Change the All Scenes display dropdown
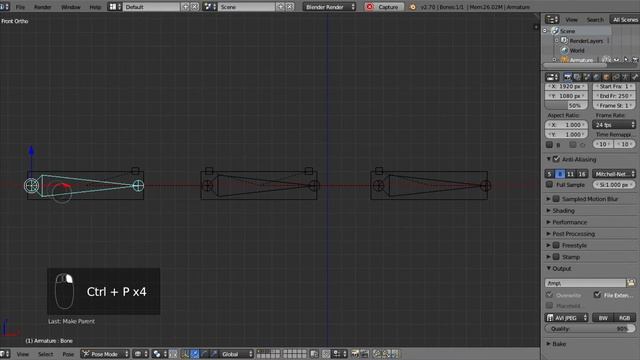The width and height of the screenshot is (640, 360). 624,20
